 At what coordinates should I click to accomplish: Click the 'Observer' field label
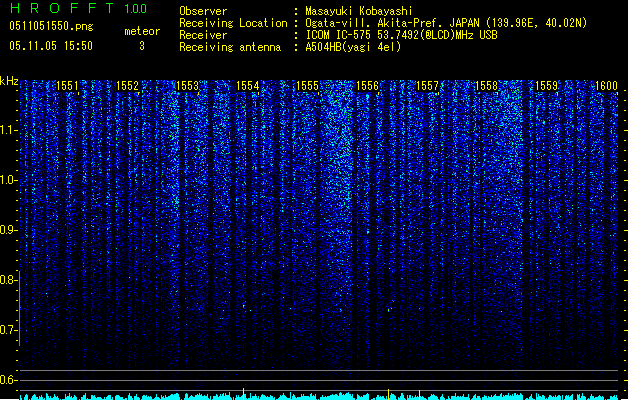(203, 11)
